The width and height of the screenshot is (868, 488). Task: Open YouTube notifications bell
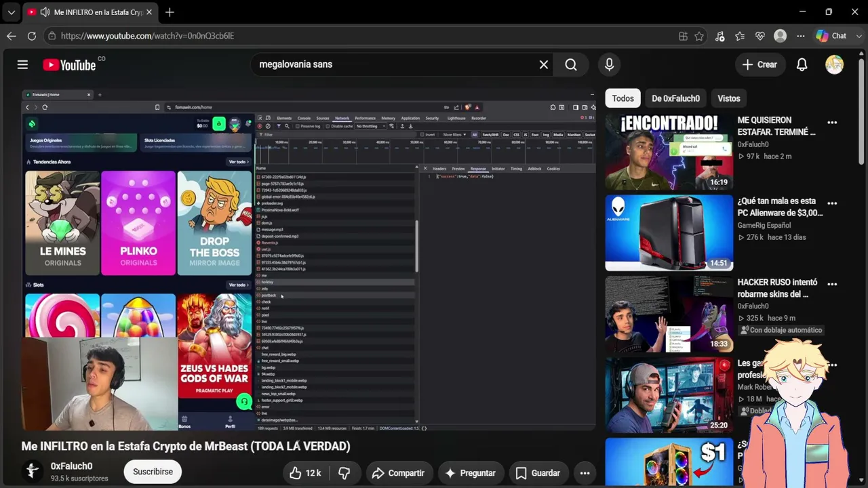(802, 64)
